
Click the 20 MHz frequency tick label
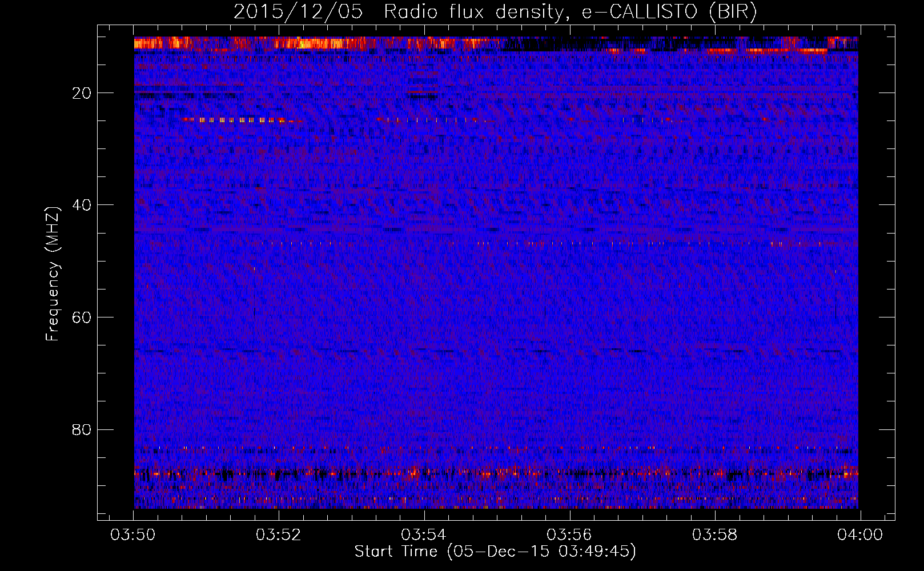82,93
